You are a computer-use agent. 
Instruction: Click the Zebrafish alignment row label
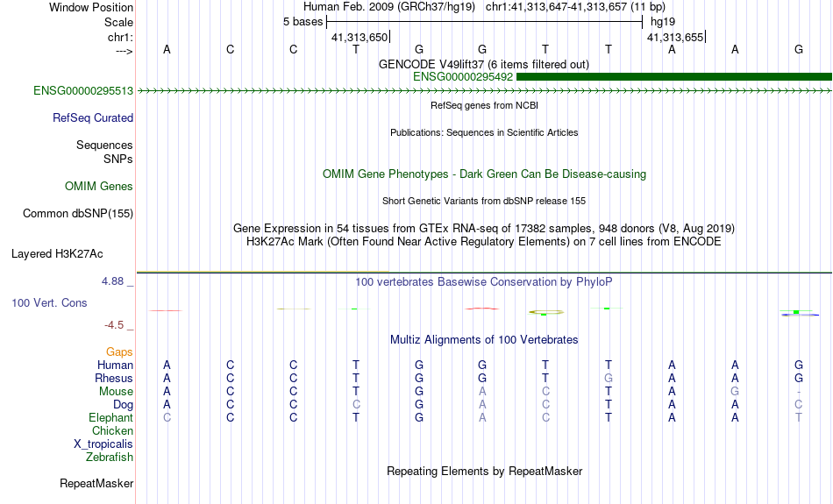pyautogui.click(x=110, y=458)
